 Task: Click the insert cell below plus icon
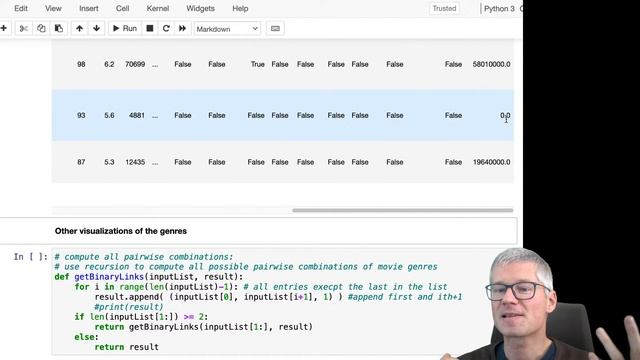[x=4, y=28]
